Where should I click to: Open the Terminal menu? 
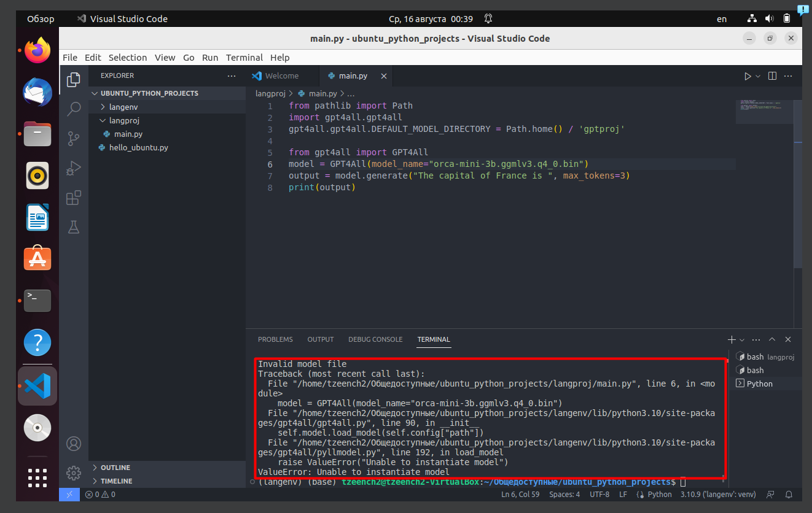(x=244, y=57)
